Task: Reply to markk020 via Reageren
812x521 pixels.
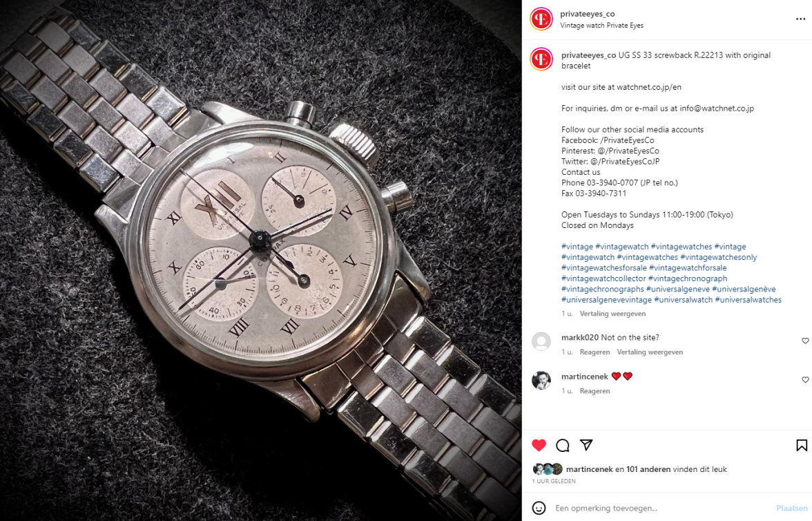Action: point(594,352)
